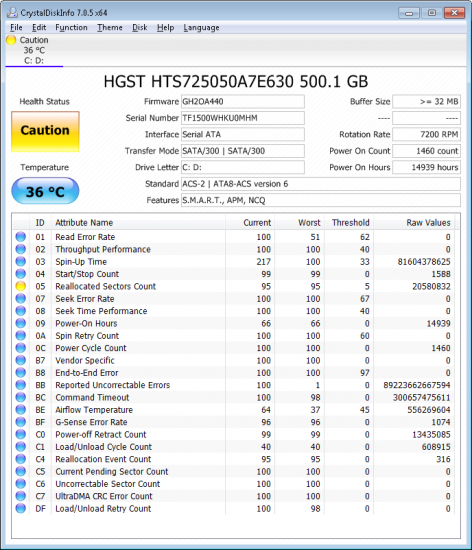This screenshot has width=472, height=550.
Task: Click the Buffer Size value field
Action: point(426,102)
